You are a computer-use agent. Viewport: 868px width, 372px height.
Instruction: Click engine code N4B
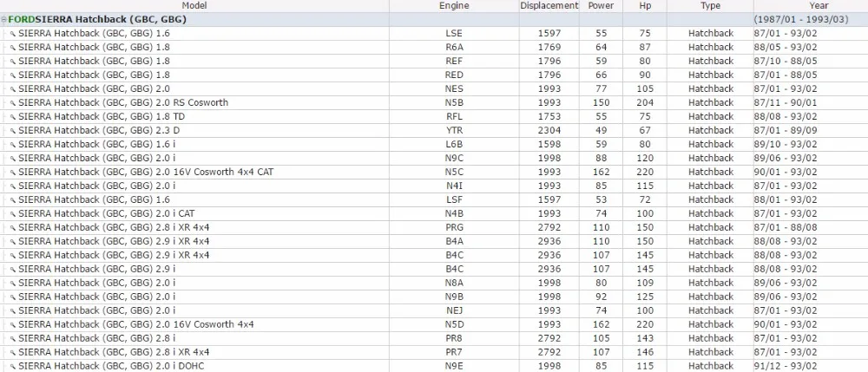pos(454,213)
